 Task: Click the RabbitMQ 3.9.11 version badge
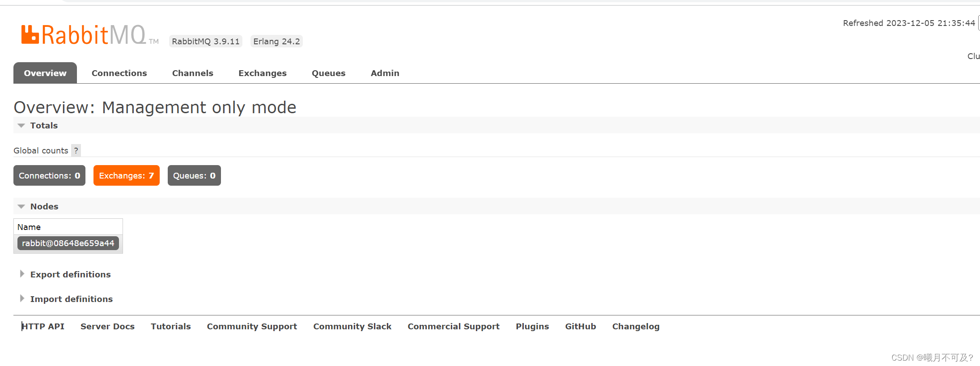(206, 41)
